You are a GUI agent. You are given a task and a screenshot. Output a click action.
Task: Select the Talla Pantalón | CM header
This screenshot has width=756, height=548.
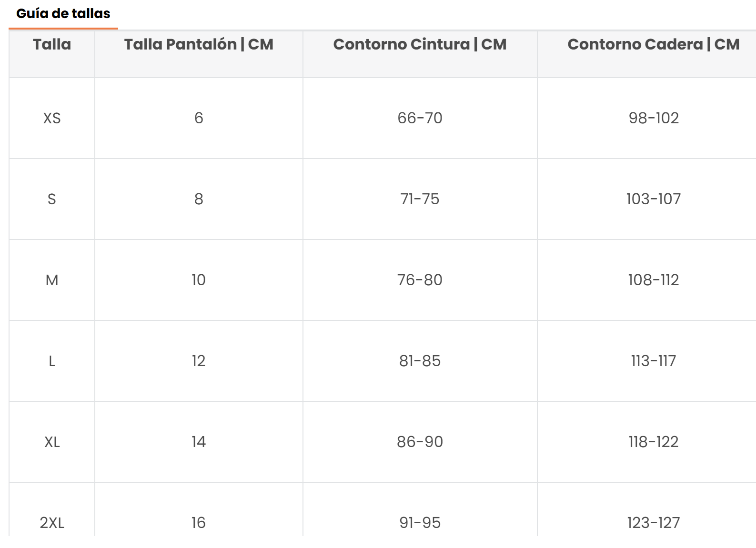pos(199,45)
